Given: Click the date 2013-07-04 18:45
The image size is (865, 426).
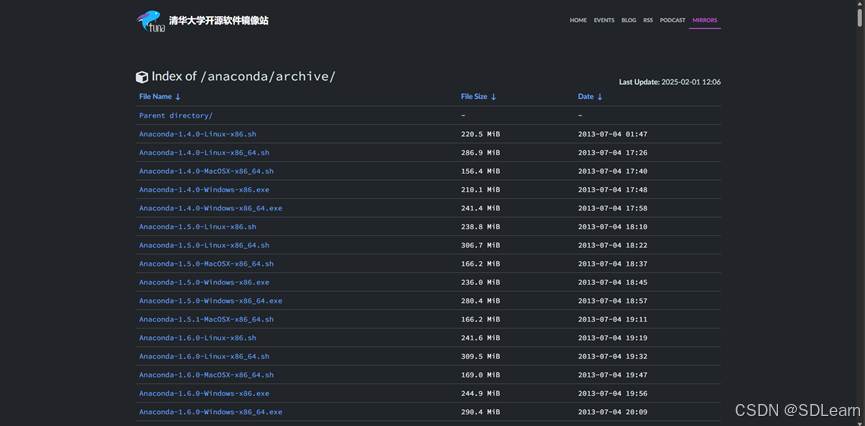Looking at the screenshot, I should (x=612, y=282).
